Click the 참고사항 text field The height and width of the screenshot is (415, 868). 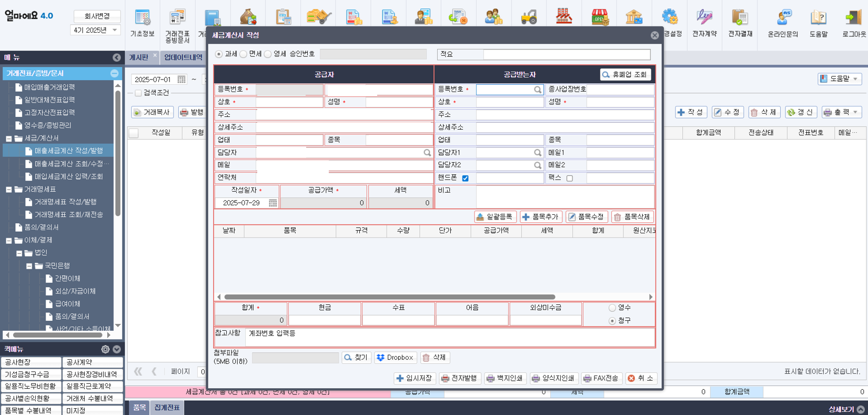point(451,337)
